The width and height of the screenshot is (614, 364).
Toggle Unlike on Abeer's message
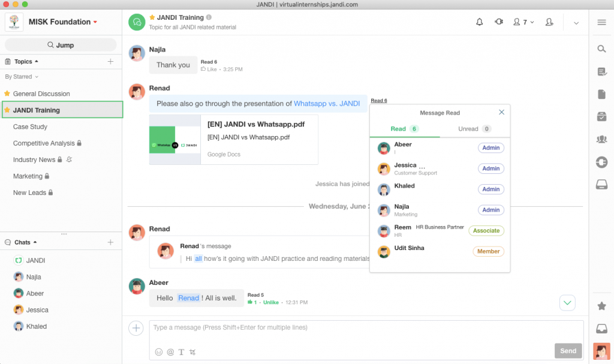coord(270,302)
